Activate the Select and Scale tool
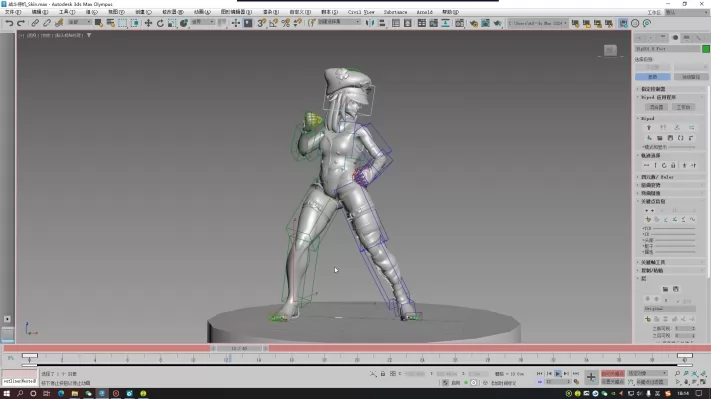Image resolution: width=711 pixels, height=399 pixels. pos(172,23)
